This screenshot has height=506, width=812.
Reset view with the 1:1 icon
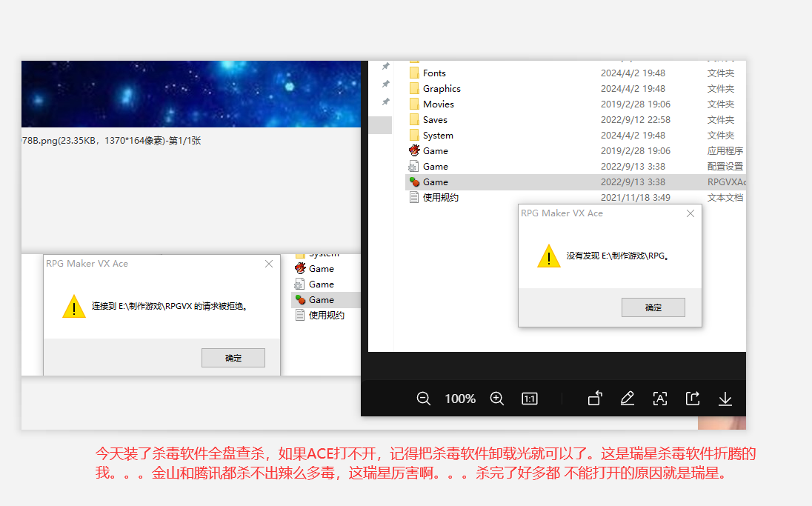point(529,399)
